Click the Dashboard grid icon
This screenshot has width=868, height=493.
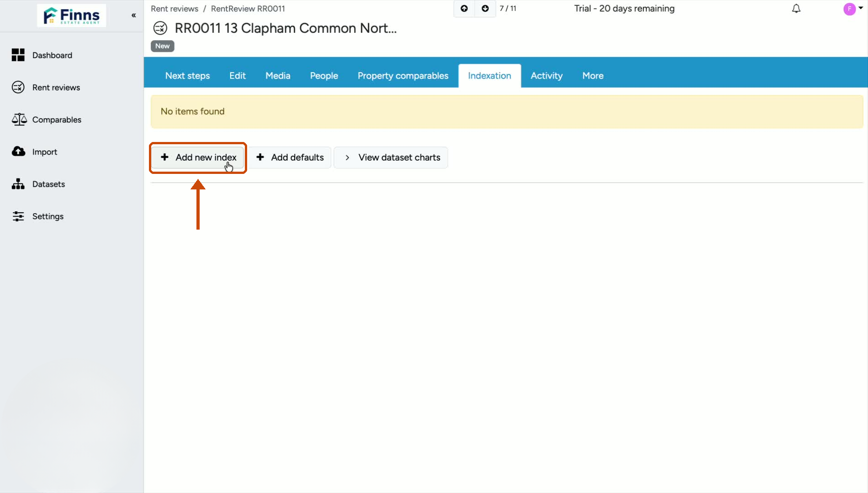(18, 55)
